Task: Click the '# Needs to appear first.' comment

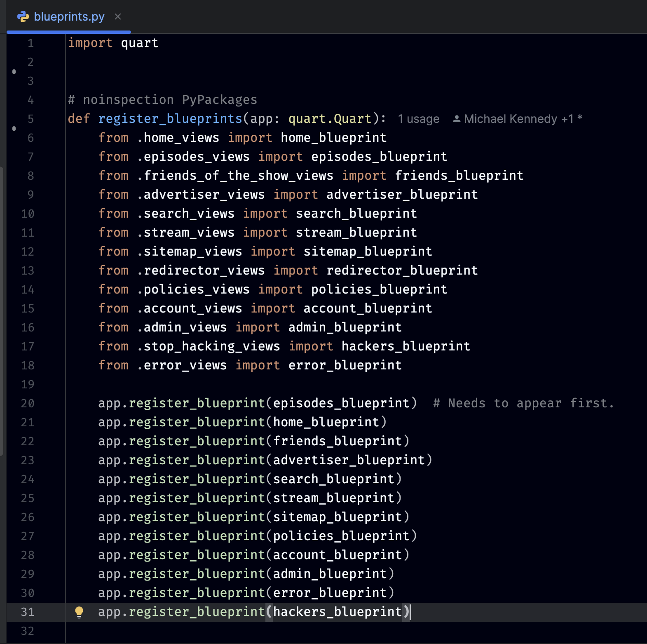Action: pos(523,403)
